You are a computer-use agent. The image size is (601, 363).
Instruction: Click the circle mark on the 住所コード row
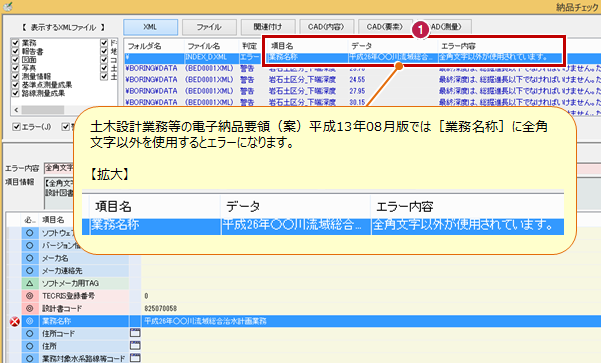pos(30,333)
